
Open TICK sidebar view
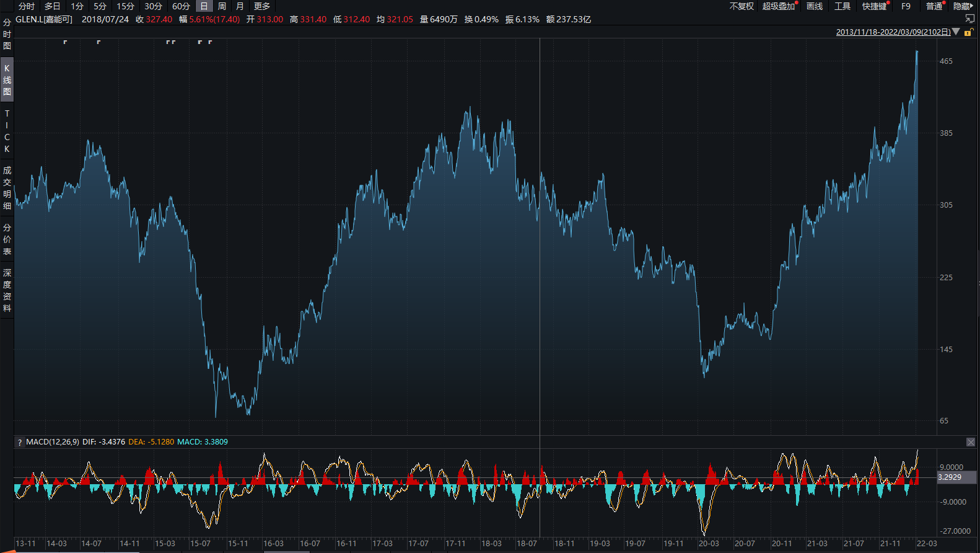tap(7, 131)
